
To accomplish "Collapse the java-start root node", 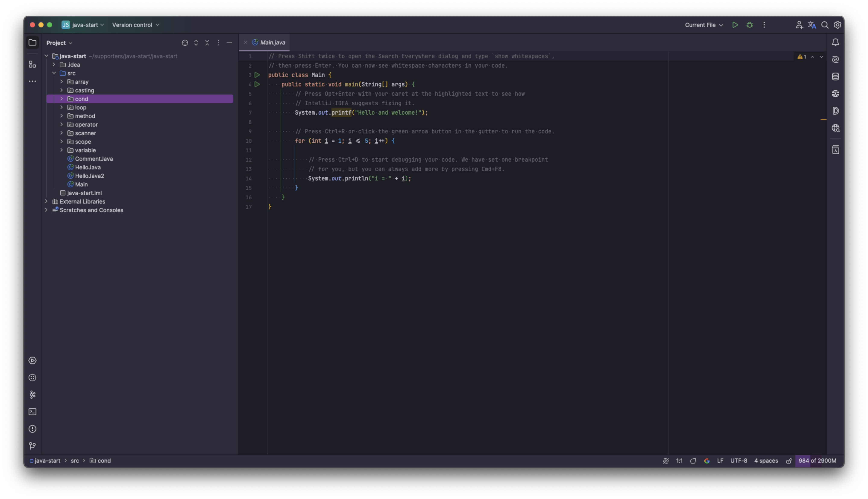I will point(46,56).
